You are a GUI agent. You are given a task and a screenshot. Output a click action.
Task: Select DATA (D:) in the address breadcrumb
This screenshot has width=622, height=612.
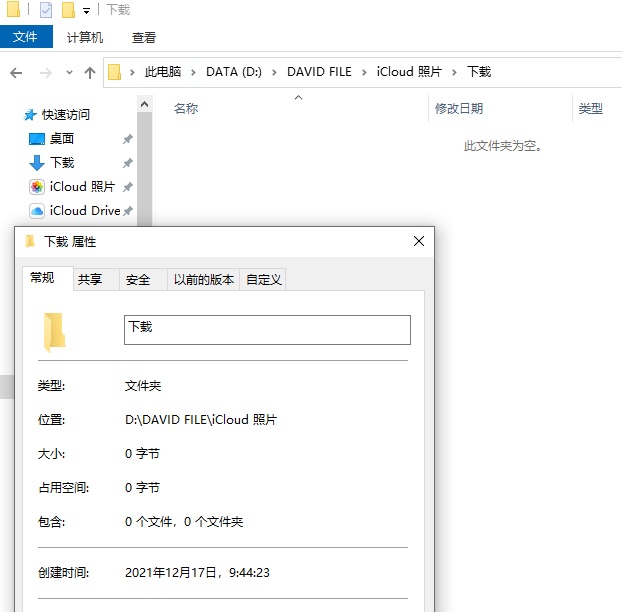click(234, 72)
